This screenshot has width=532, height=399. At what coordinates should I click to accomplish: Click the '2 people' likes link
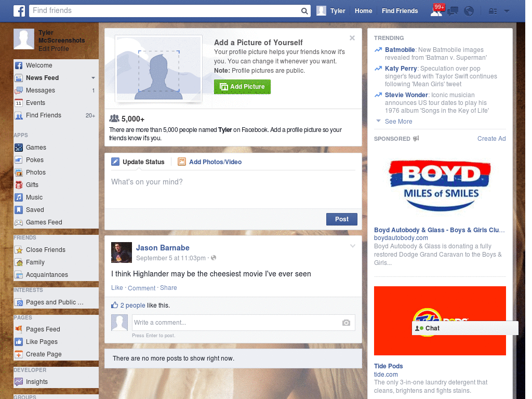[132, 305]
